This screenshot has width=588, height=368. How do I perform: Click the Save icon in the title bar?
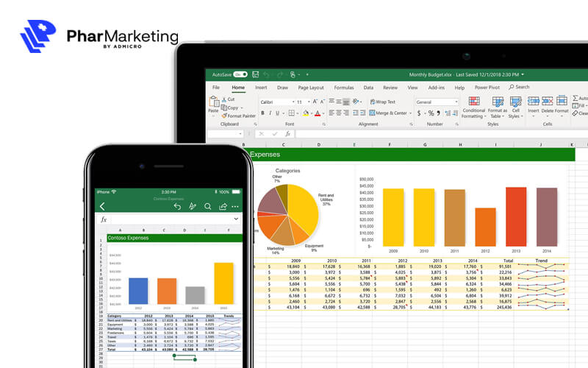tap(255, 74)
